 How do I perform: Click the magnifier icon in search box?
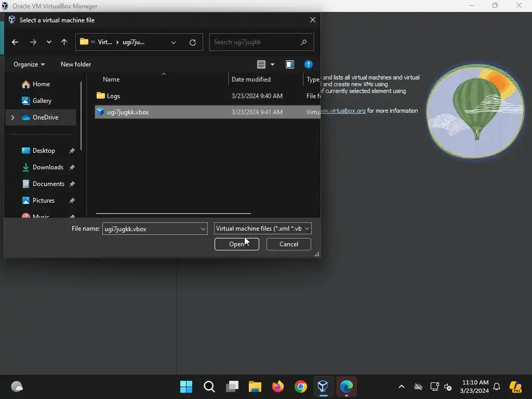(303, 42)
